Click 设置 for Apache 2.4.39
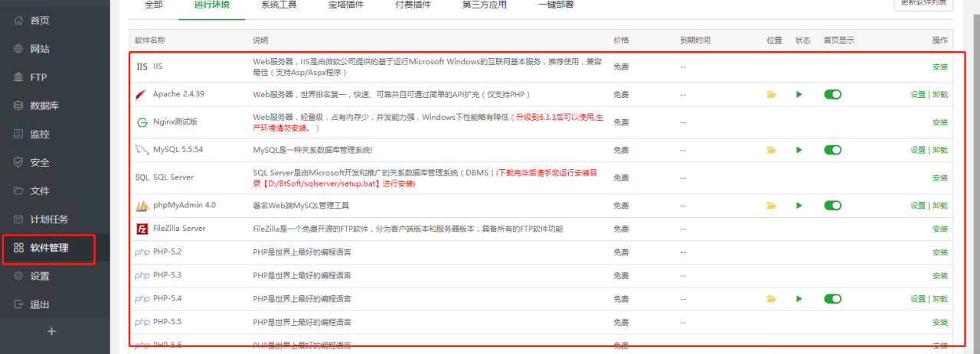 [x=918, y=95]
